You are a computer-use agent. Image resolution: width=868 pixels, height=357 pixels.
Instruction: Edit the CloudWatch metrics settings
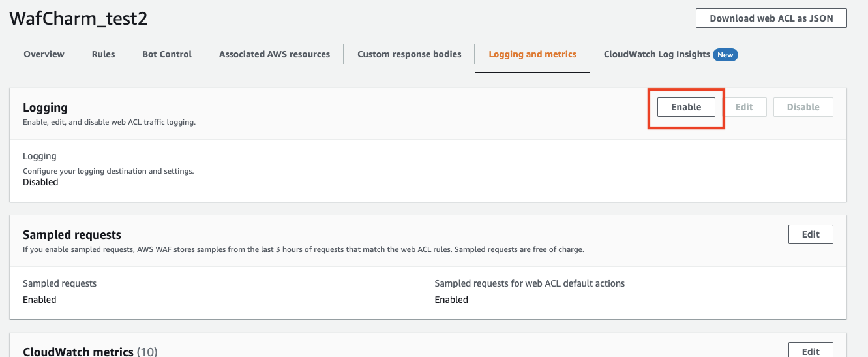click(x=811, y=350)
